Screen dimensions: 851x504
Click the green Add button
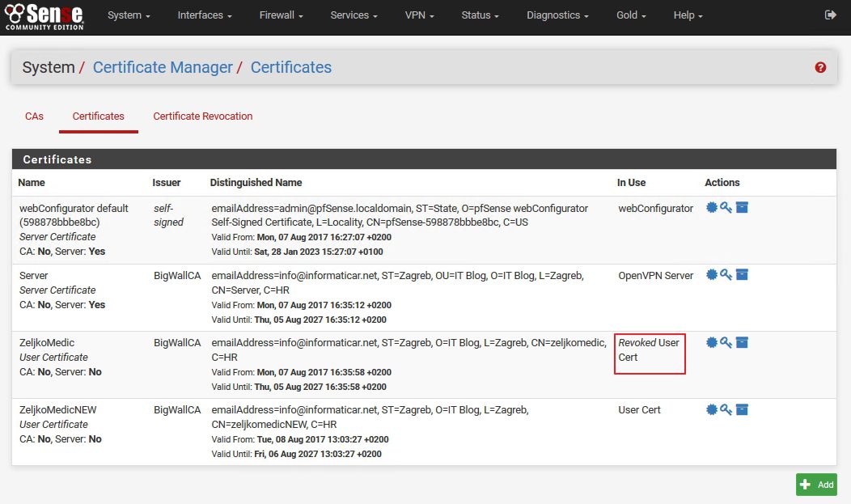point(816,485)
